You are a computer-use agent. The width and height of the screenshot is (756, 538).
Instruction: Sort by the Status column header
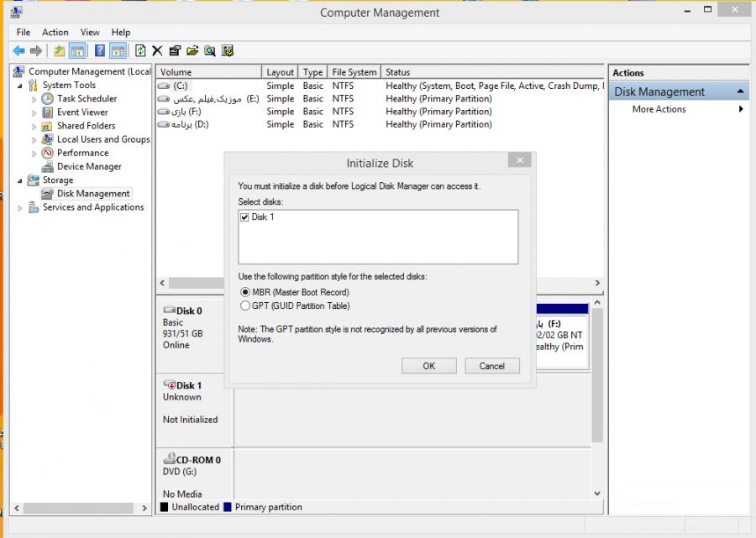pos(492,72)
